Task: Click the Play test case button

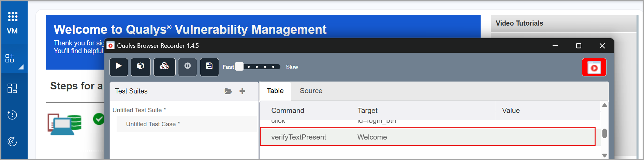Action: 119,67
